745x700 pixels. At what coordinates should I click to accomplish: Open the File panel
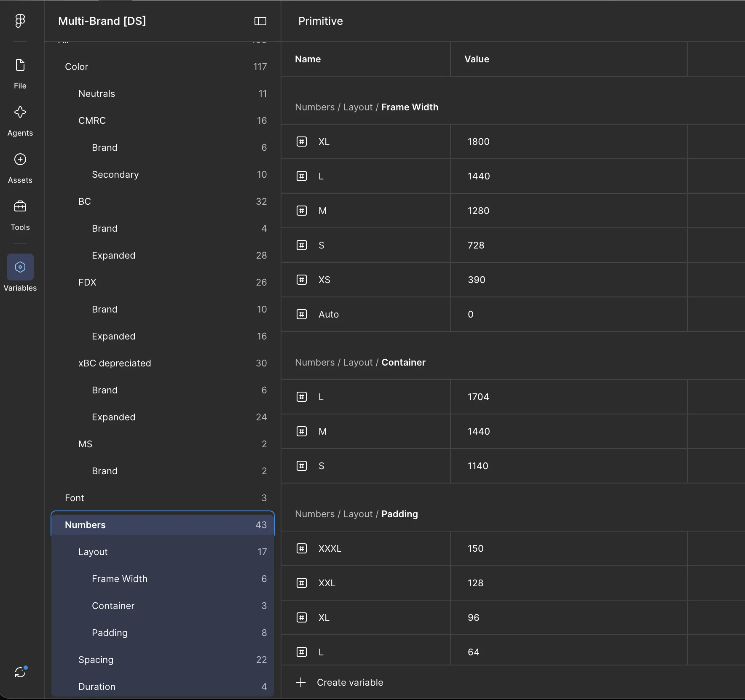point(20,74)
